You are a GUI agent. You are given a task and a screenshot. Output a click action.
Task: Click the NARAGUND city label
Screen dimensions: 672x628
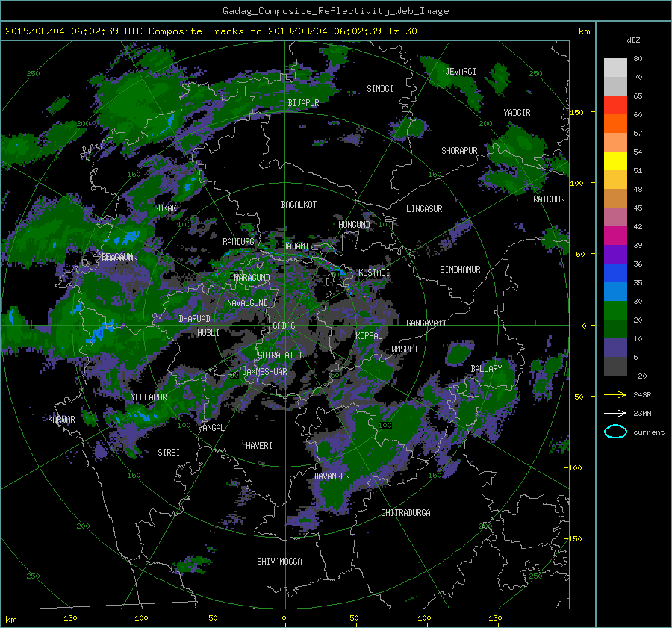tap(252, 278)
